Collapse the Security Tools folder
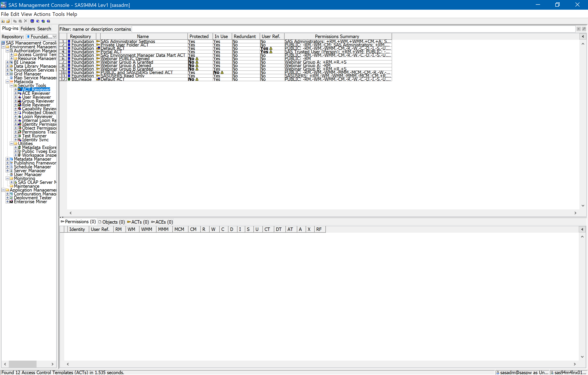 [11, 86]
